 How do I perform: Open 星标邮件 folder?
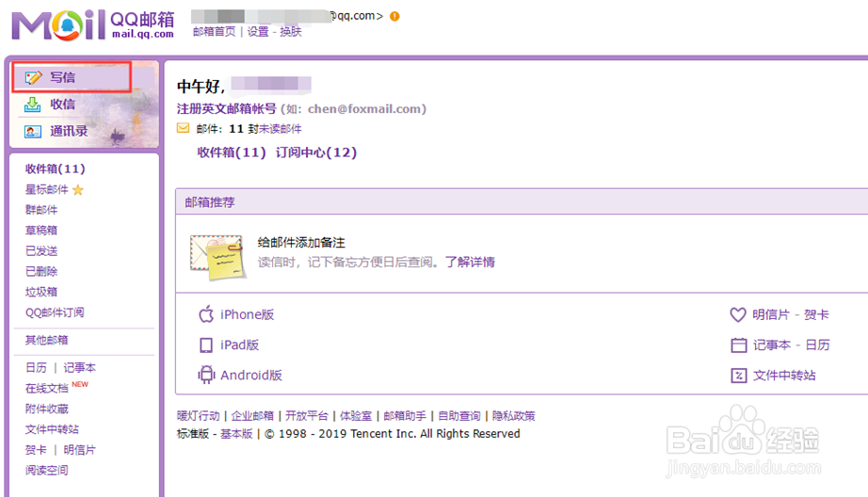46,190
